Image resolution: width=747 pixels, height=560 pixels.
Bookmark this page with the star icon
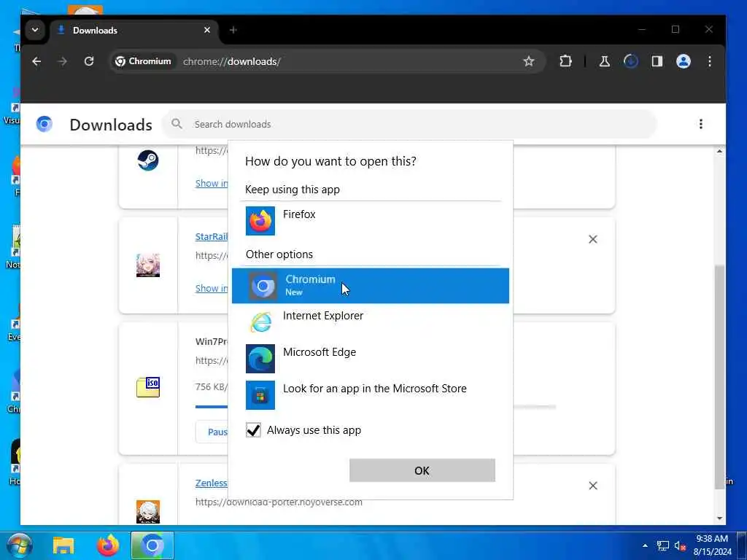pyautogui.click(x=529, y=61)
